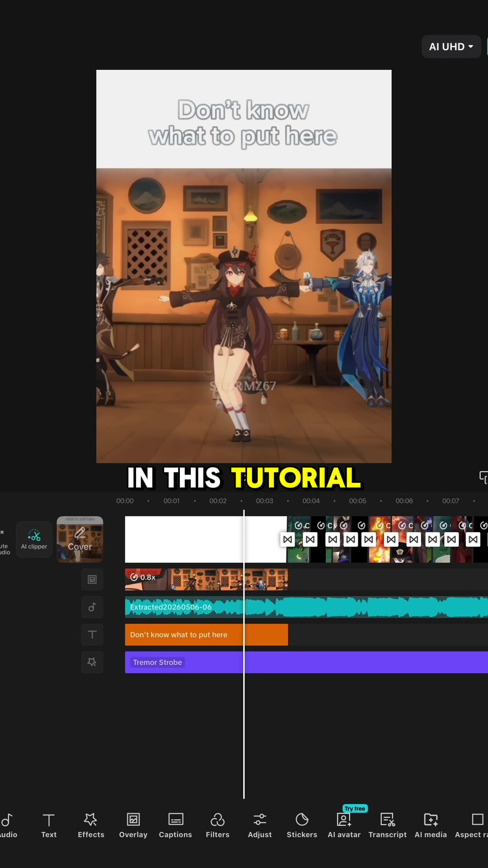This screenshot has width=488, height=868.
Task: Open the Transcript tool
Action: pos(387,826)
